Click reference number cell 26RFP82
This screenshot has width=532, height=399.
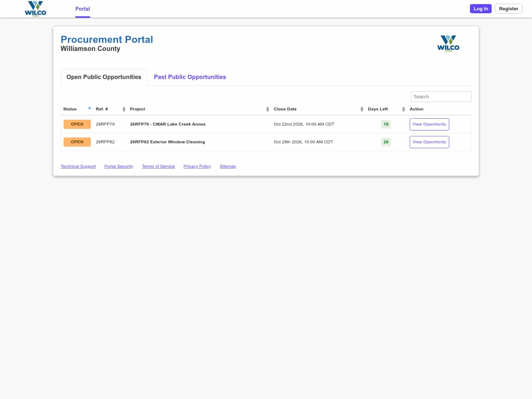105,142
